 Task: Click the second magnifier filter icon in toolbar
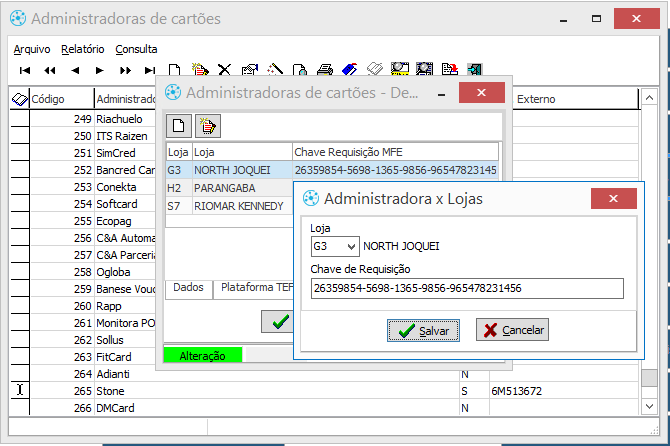424,69
